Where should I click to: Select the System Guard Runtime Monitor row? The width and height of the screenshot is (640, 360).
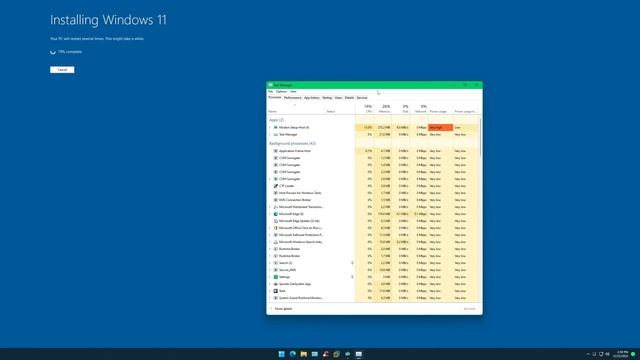click(x=373, y=298)
